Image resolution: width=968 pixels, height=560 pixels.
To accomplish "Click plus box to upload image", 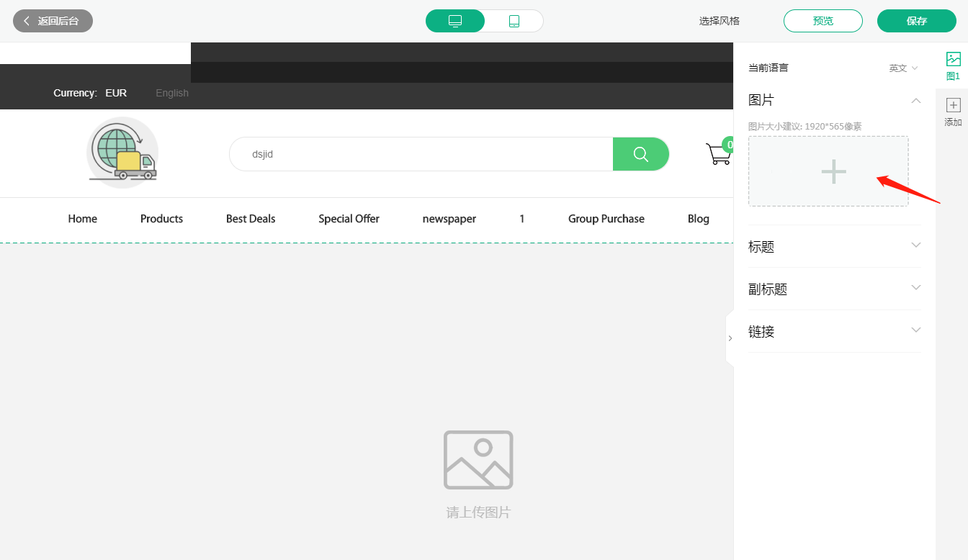I will (828, 171).
